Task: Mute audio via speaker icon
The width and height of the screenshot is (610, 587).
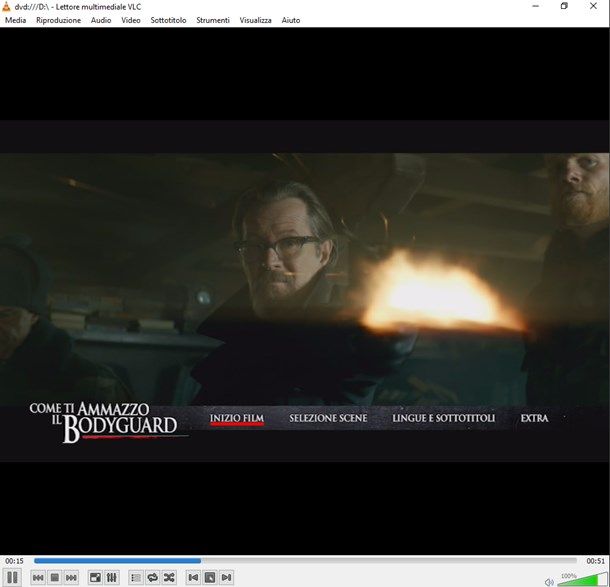Action: [549, 582]
